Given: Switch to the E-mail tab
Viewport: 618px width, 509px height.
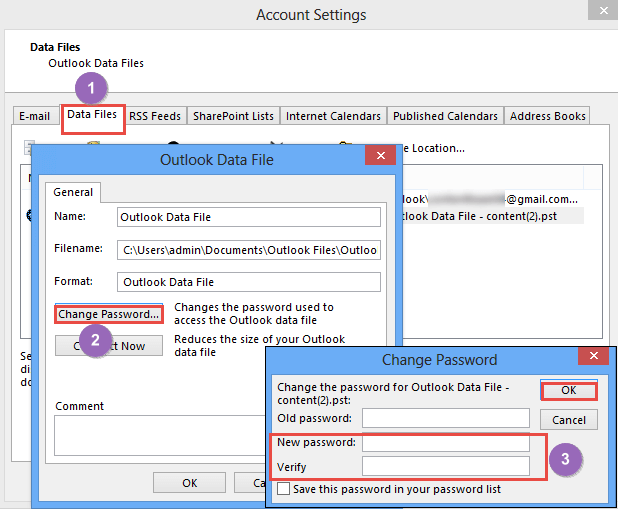Looking at the screenshot, I should coord(36,116).
